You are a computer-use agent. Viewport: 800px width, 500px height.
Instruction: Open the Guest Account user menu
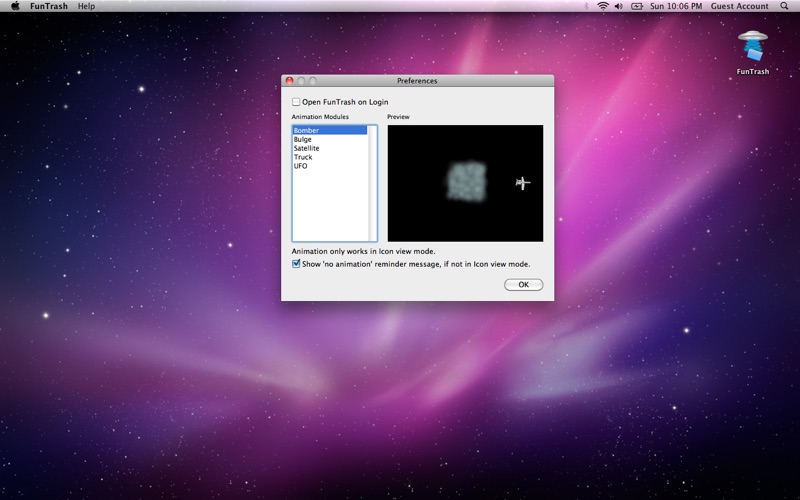coord(739,6)
